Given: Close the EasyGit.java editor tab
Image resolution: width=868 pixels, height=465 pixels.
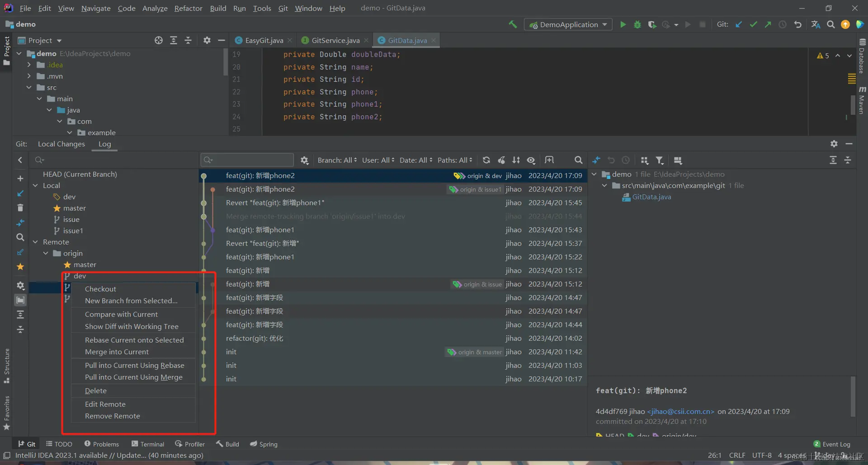Looking at the screenshot, I should click(290, 40).
